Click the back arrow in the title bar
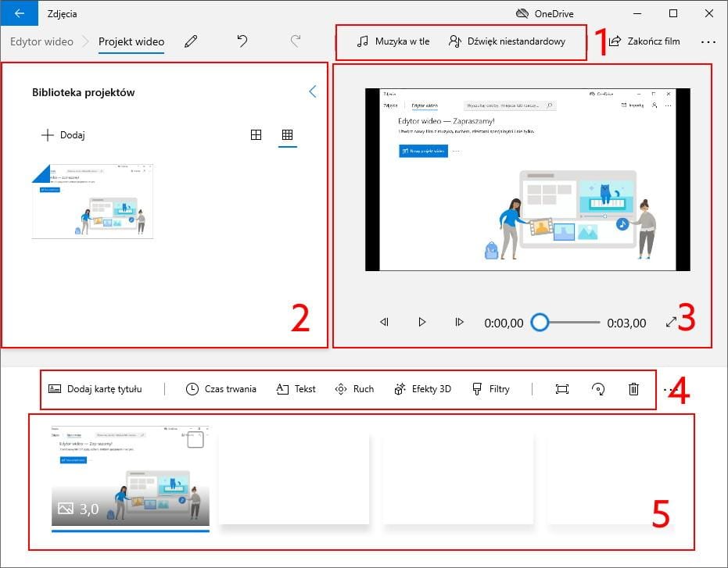 (x=20, y=13)
